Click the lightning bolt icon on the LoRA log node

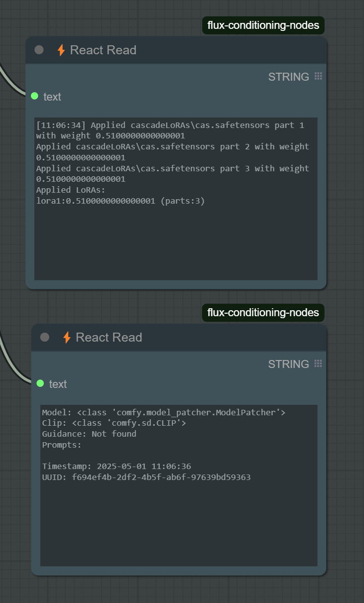(61, 50)
